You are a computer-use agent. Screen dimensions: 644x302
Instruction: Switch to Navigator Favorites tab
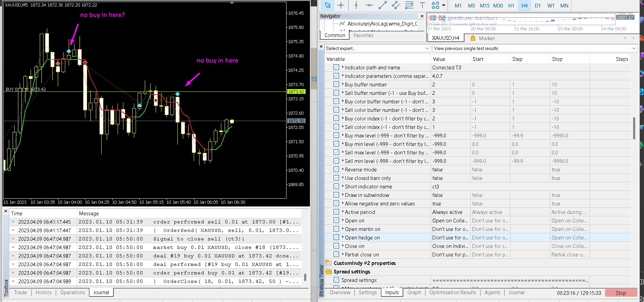pyautogui.click(x=363, y=35)
